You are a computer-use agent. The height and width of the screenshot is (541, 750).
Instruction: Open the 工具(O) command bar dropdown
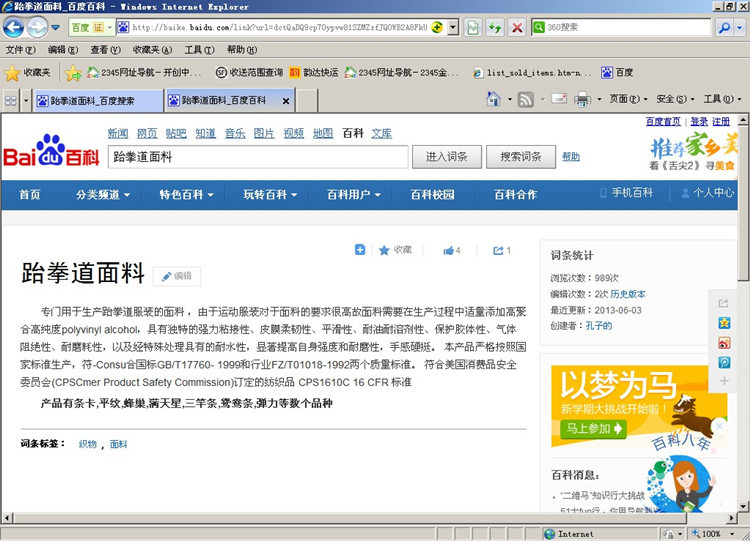point(722,99)
